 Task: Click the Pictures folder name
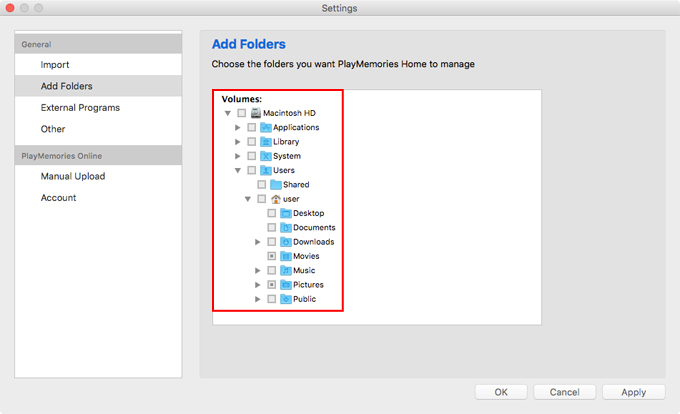pyautogui.click(x=308, y=285)
